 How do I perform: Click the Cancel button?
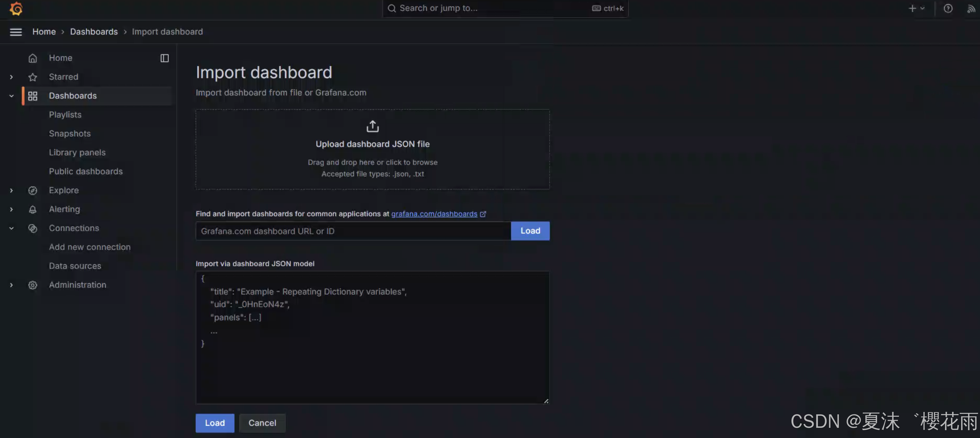[x=262, y=423]
